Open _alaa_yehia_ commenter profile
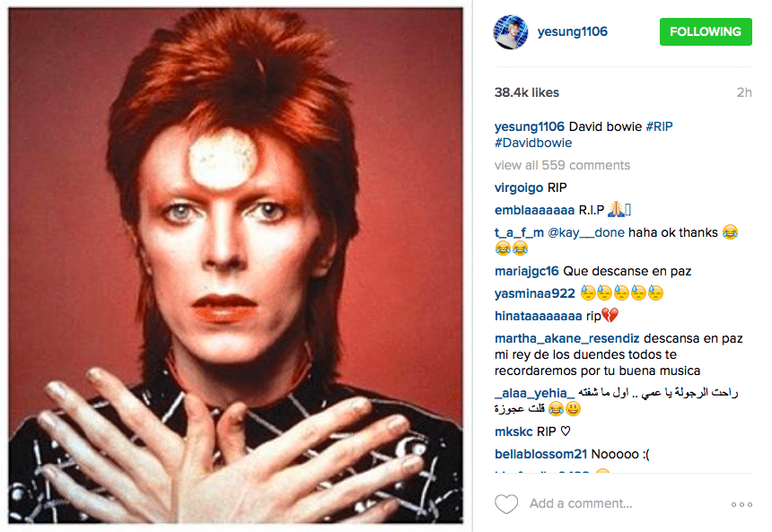Screen dimensions: 772x532 pos(534,393)
